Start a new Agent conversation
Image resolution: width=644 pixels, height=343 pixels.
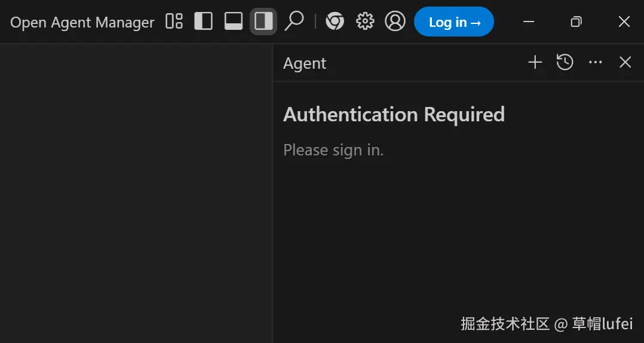click(535, 62)
